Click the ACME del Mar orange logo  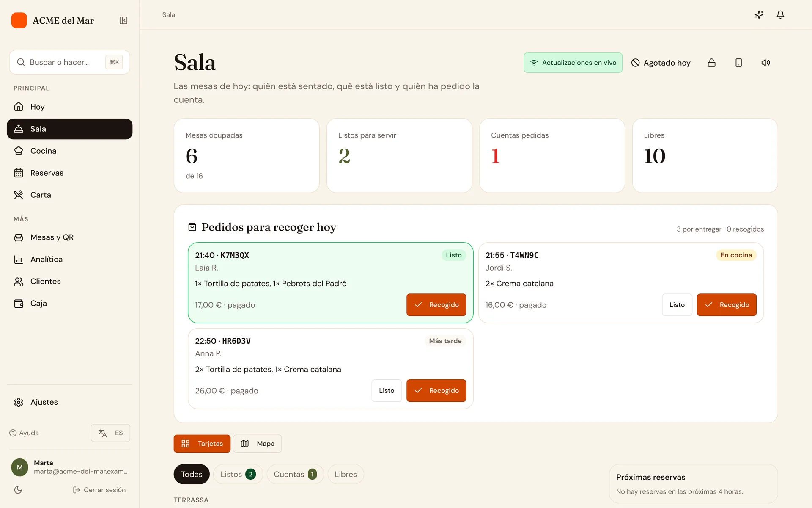pyautogui.click(x=19, y=20)
